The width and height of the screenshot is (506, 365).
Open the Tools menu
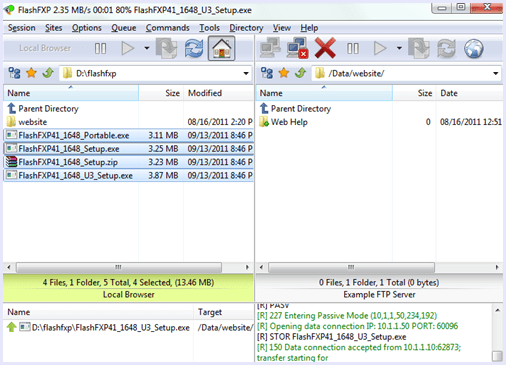pos(209,28)
